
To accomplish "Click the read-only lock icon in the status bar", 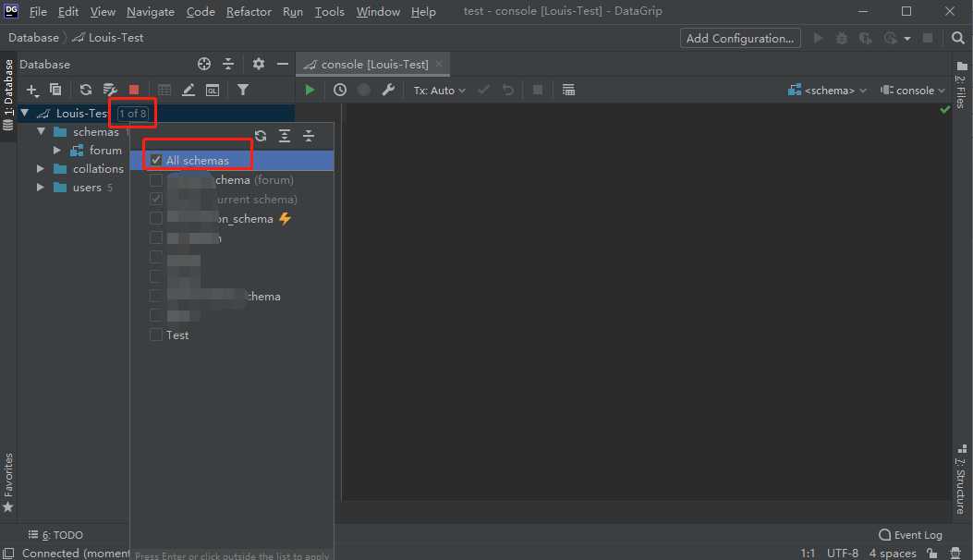I will (932, 553).
